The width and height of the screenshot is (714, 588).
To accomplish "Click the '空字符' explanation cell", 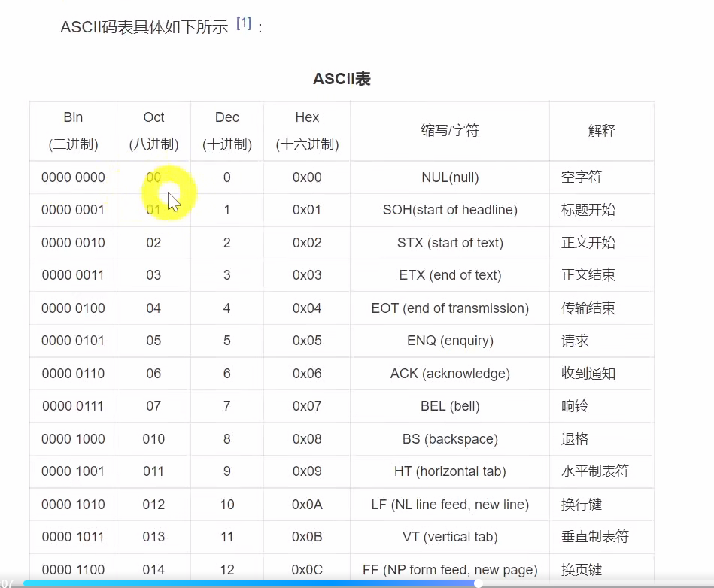I will (602, 177).
